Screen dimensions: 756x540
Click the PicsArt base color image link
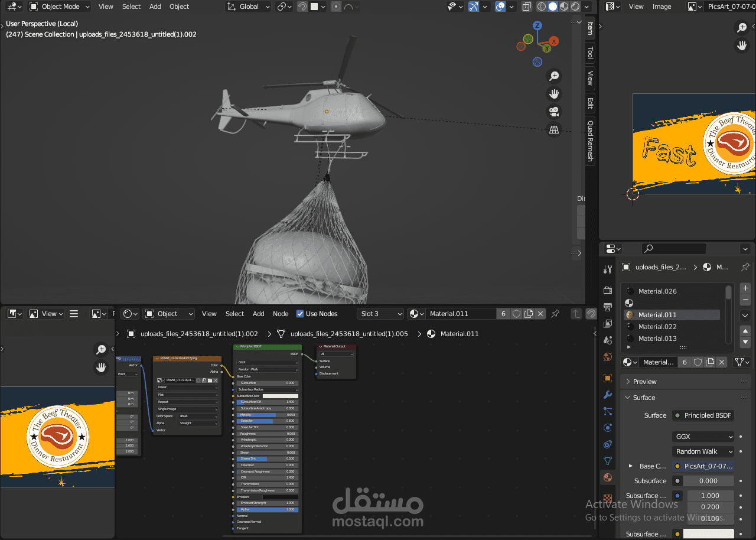click(x=703, y=466)
